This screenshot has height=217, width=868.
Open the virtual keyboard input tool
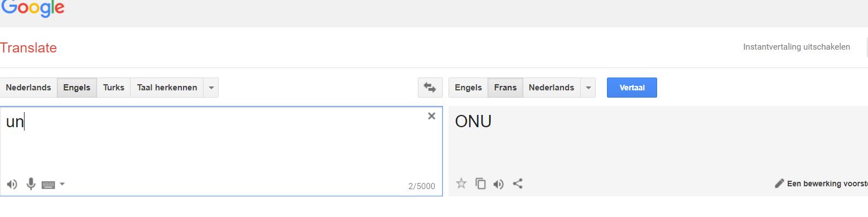point(49,184)
